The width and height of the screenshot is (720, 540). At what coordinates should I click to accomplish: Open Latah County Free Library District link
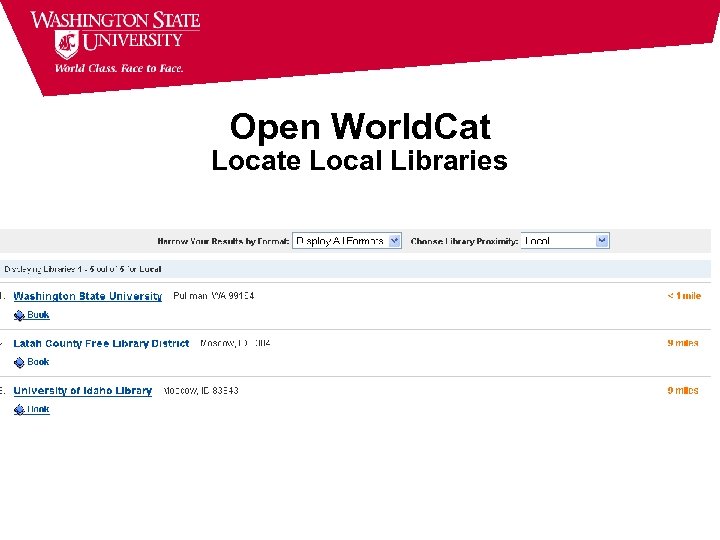[x=101, y=343]
